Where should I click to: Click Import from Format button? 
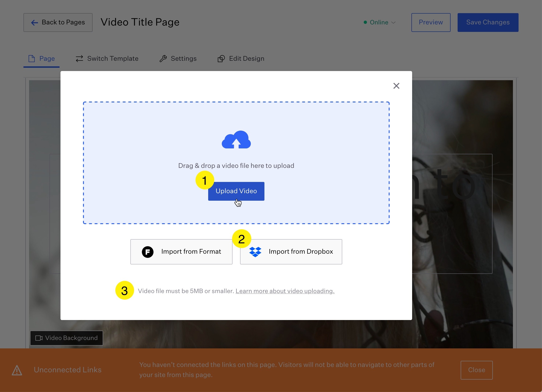[181, 252]
